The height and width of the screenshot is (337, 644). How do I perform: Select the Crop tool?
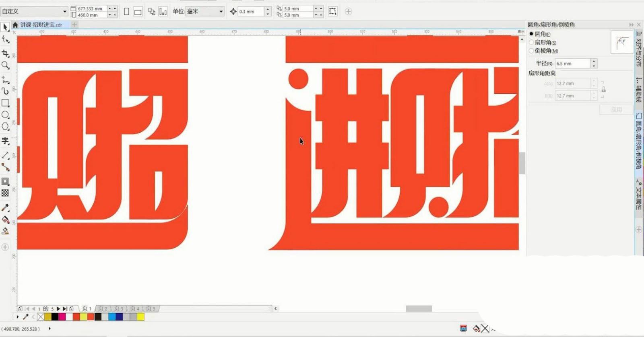5,53
